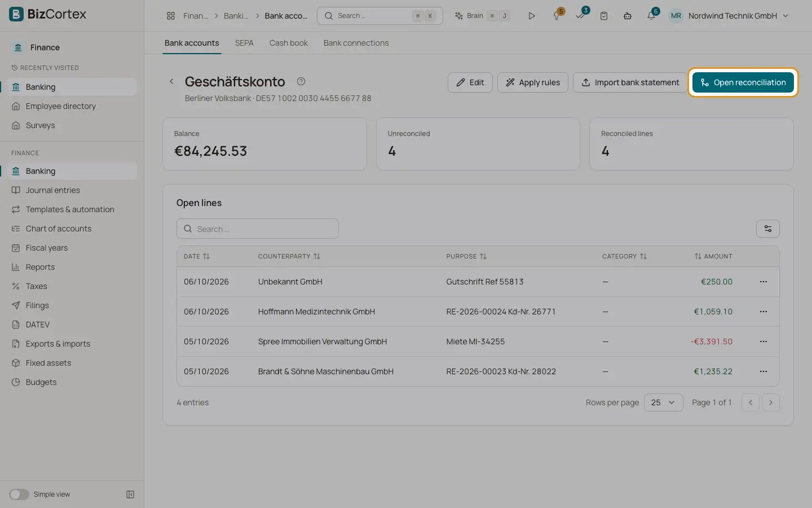Open the bot assistant icon
Image resolution: width=812 pixels, height=508 pixels.
click(628, 16)
